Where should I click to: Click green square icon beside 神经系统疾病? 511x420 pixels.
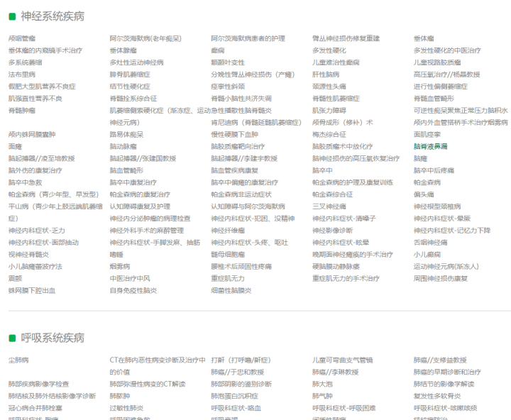tap(12, 15)
